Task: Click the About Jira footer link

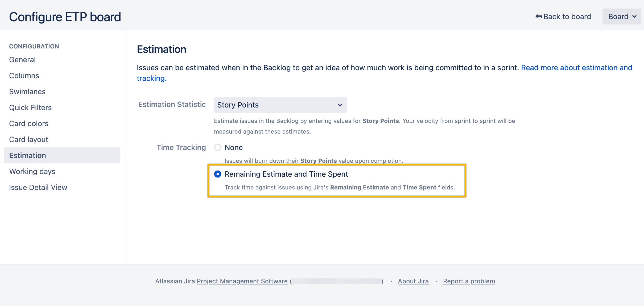Action: [413, 281]
